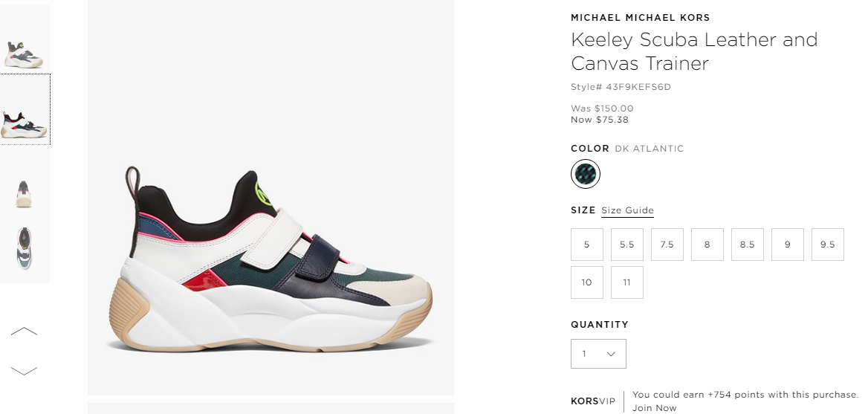Select size 10

pyautogui.click(x=587, y=282)
